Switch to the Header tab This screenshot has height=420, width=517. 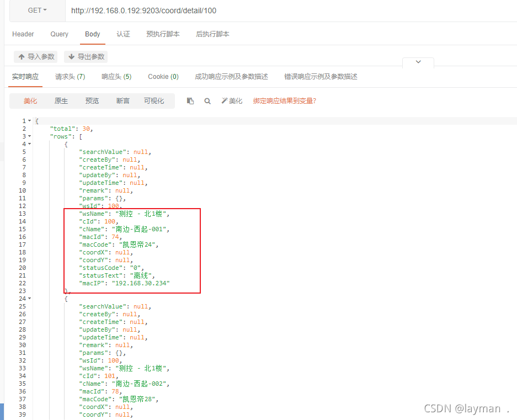23,34
